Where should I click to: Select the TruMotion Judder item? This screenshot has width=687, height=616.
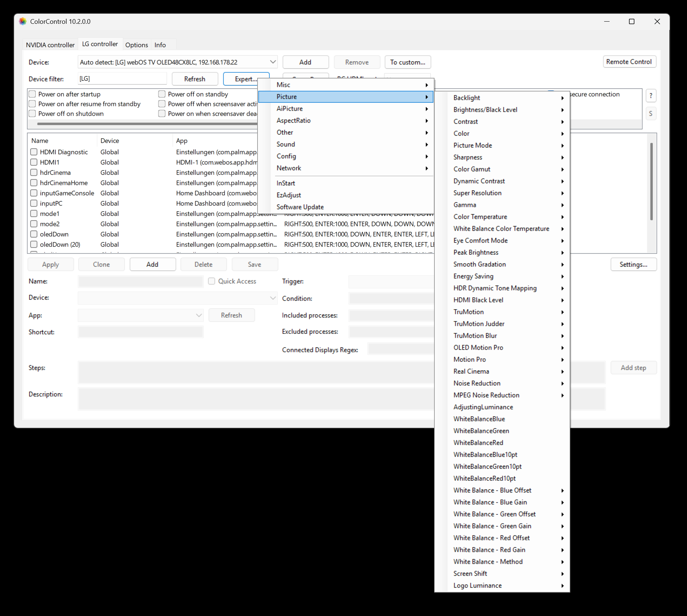(502, 324)
